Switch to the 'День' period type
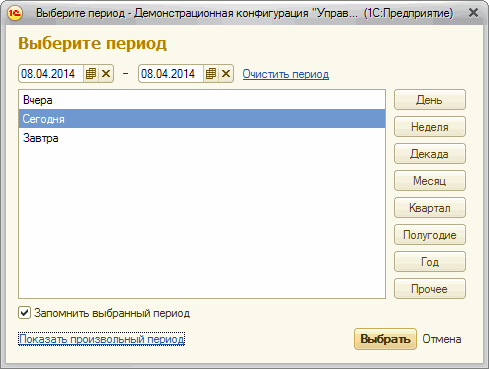The height and width of the screenshot is (369, 489). pos(430,100)
